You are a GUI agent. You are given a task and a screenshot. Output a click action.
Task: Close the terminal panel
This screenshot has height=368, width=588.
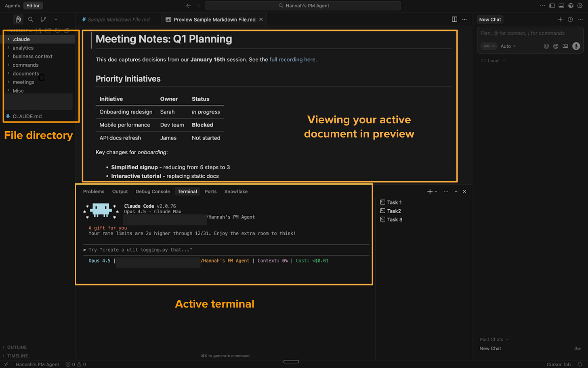pos(464,191)
